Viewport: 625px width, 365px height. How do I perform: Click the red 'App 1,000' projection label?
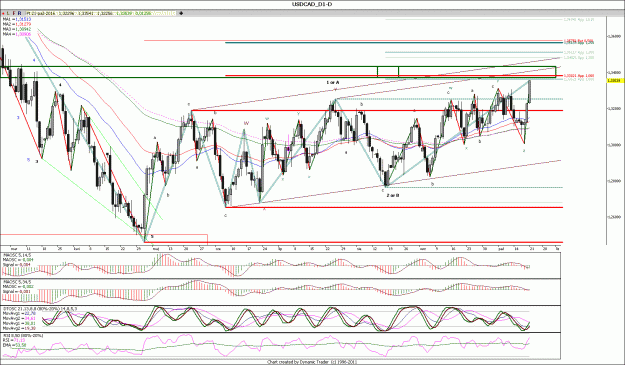pos(579,75)
